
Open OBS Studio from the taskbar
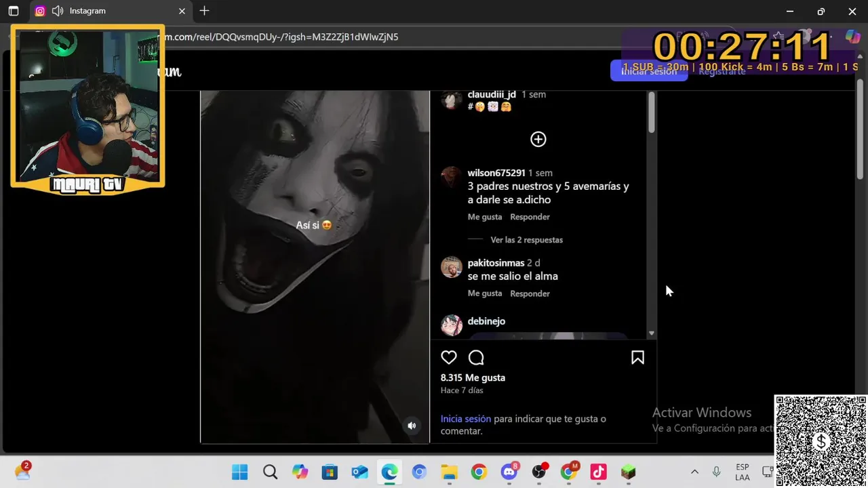(538, 472)
